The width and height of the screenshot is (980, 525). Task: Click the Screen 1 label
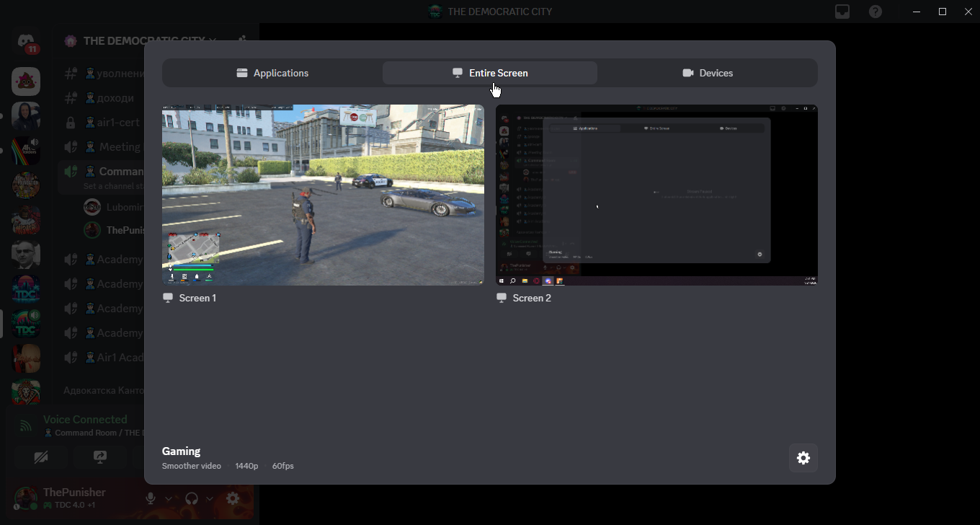pyautogui.click(x=198, y=298)
